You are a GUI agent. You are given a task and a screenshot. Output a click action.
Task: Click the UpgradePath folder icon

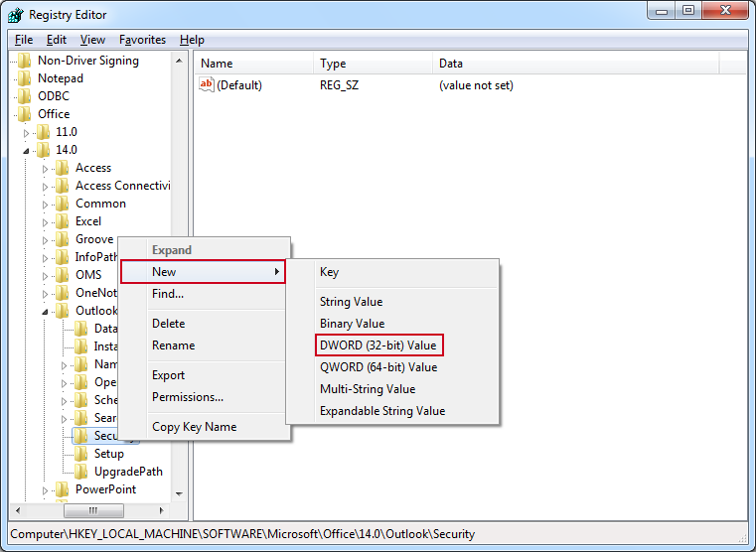pyautogui.click(x=80, y=472)
